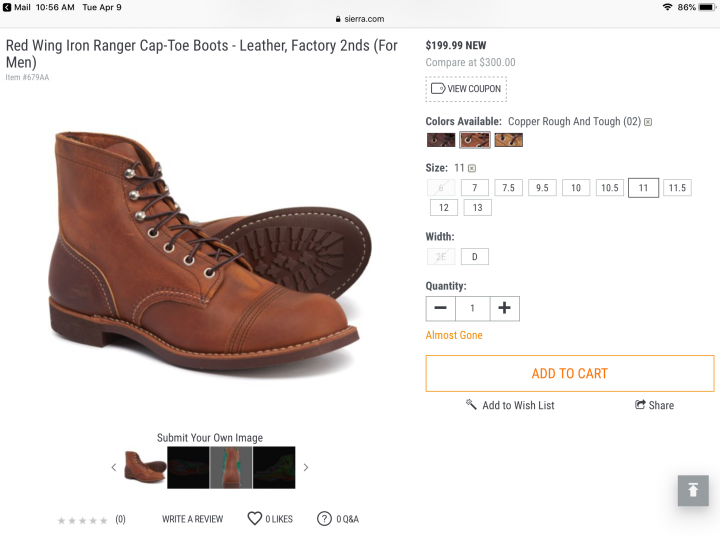Select the tan third color swatch

508,140
